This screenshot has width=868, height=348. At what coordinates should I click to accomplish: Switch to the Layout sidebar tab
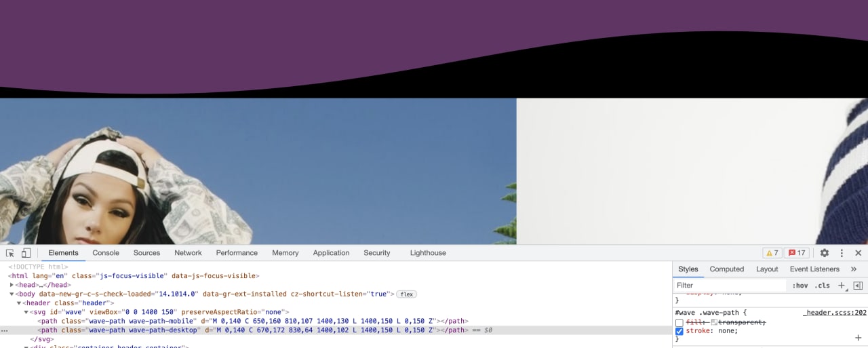767,269
